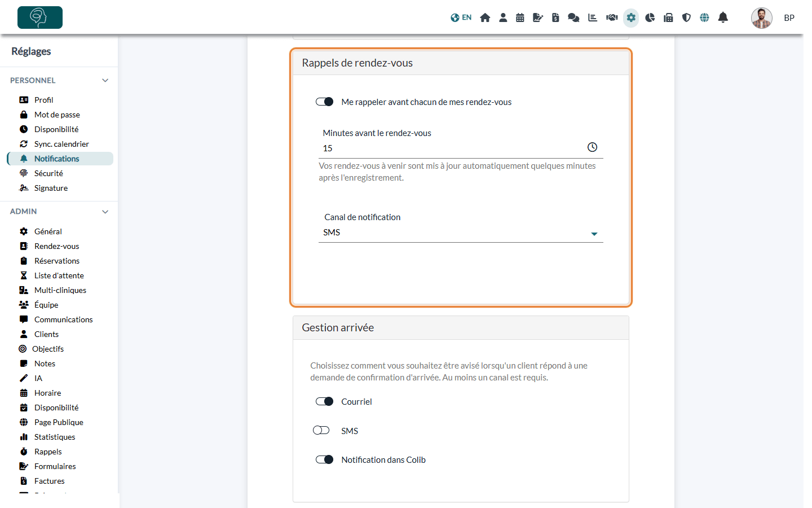
Task: Click the clock icon in minutes field
Action: click(592, 147)
